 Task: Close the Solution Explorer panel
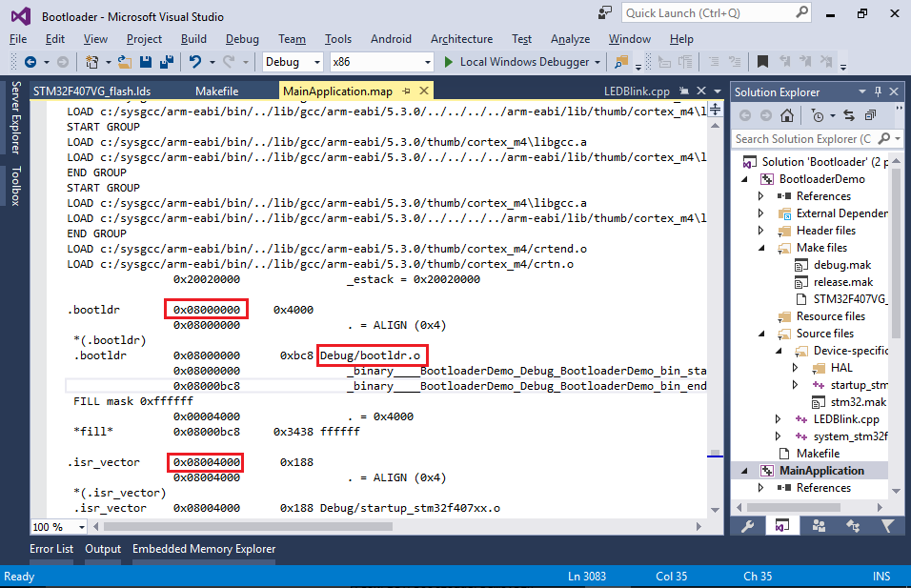pos(894,91)
